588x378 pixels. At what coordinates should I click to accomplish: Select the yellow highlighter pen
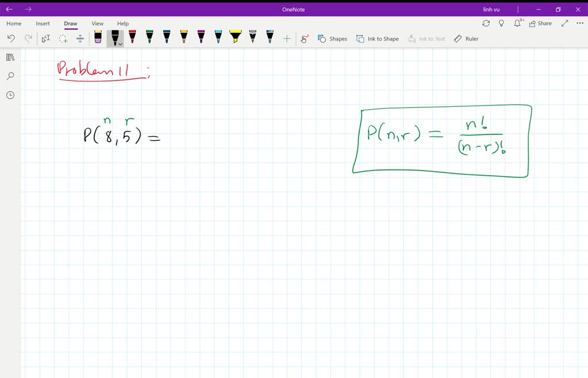coord(235,37)
